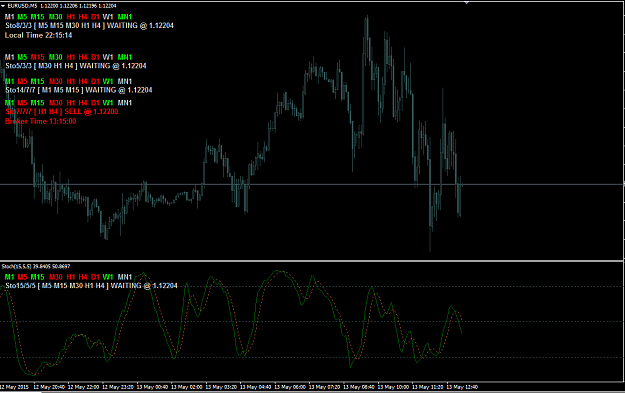
Task: Click the 13 May 11:20 time axis label
Action: pos(428,387)
